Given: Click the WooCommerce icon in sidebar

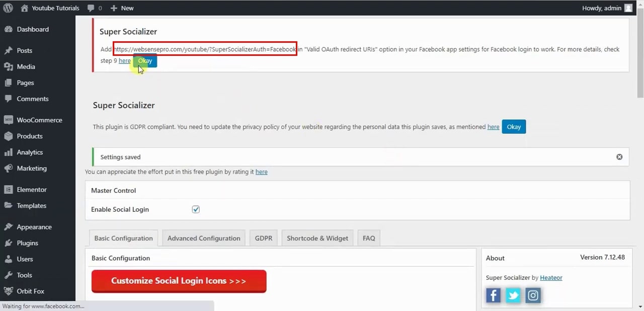Looking at the screenshot, I should [x=8, y=120].
